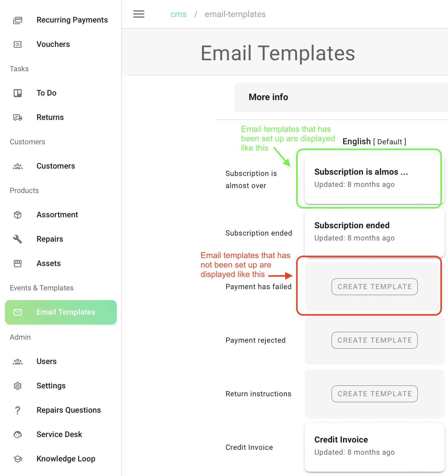Select the highlighted Email Templates item
The height and width of the screenshot is (476, 448).
[x=61, y=312]
